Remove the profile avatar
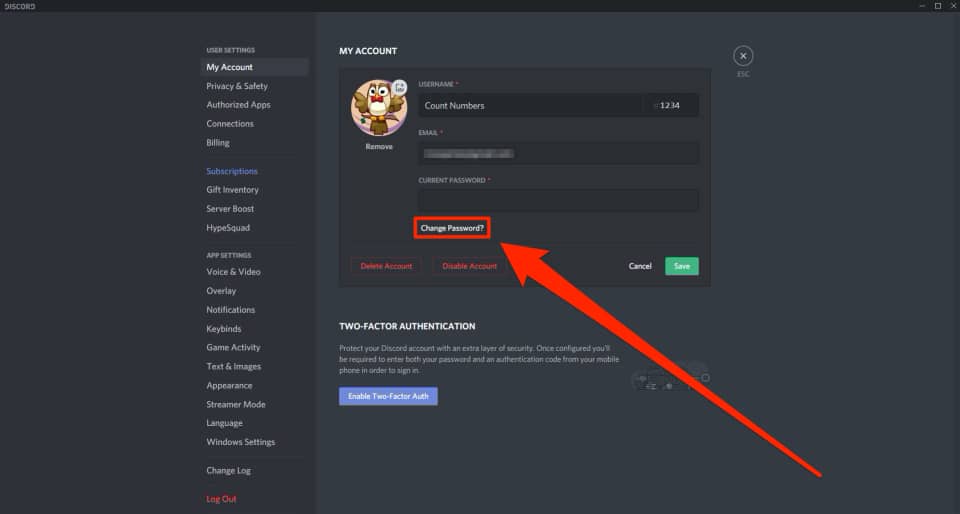960x514 pixels. pyautogui.click(x=379, y=147)
